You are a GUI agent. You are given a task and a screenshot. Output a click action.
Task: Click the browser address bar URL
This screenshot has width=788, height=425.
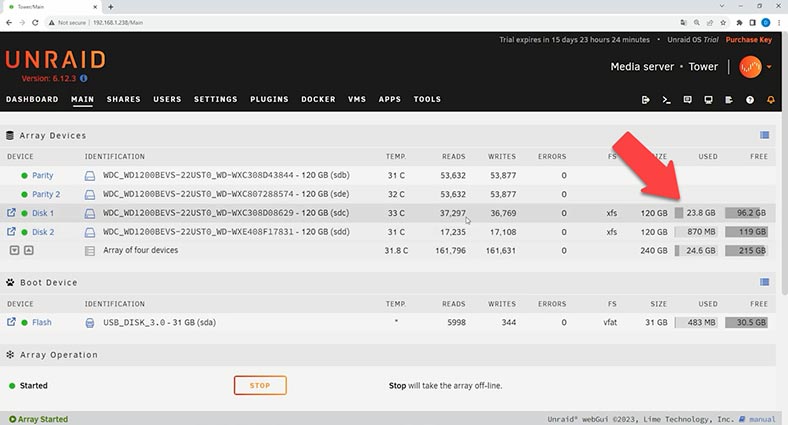(x=118, y=23)
